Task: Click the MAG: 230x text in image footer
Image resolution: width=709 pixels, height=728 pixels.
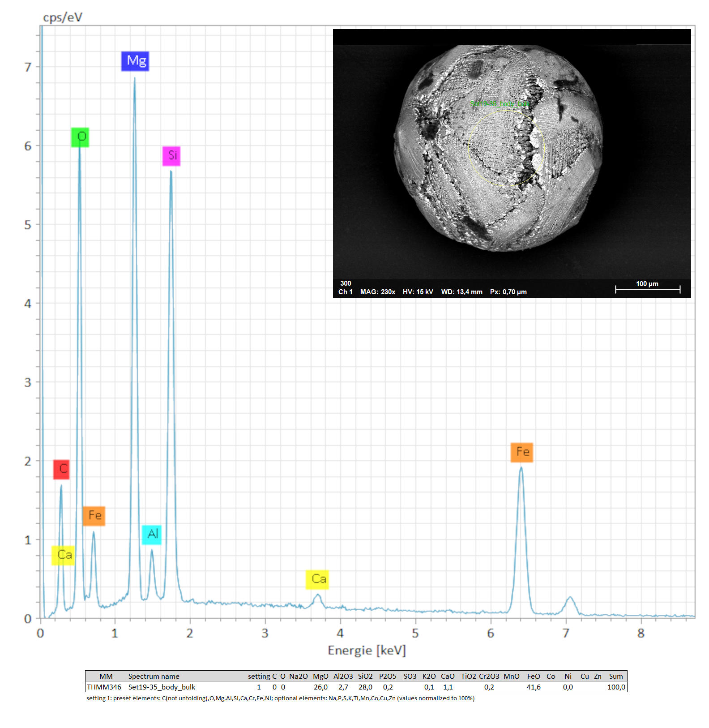Action: [x=377, y=292]
